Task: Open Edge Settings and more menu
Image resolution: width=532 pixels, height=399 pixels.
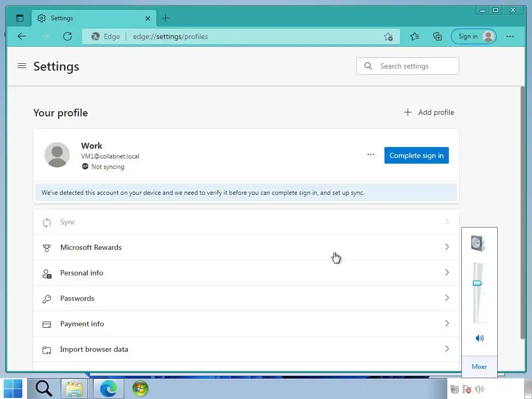Action: click(x=510, y=36)
